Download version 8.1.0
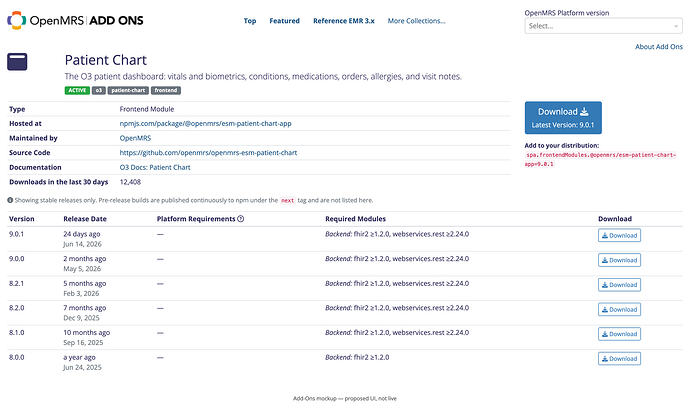Image resolution: width=690 pixels, height=408 pixels. (x=619, y=334)
